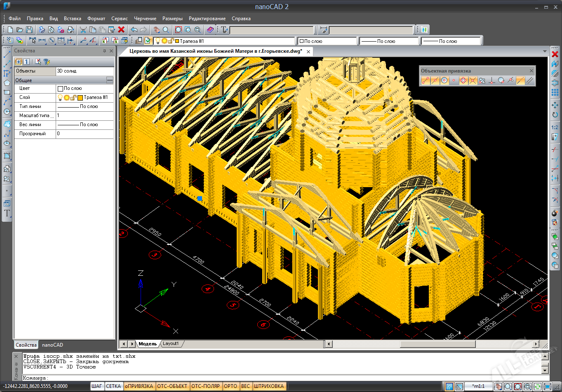Enable the perpendicular object snap icon
This screenshot has width=562, height=392.
point(491,81)
